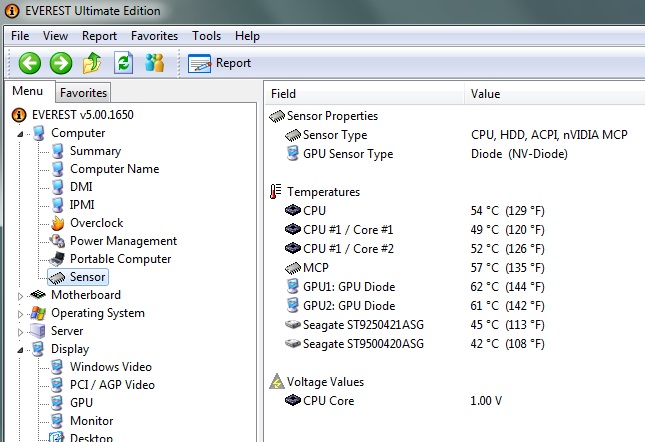Viewport: 645px width, 442px height.
Task: Open the Favorites menu in menu bar
Action: pyautogui.click(x=155, y=36)
